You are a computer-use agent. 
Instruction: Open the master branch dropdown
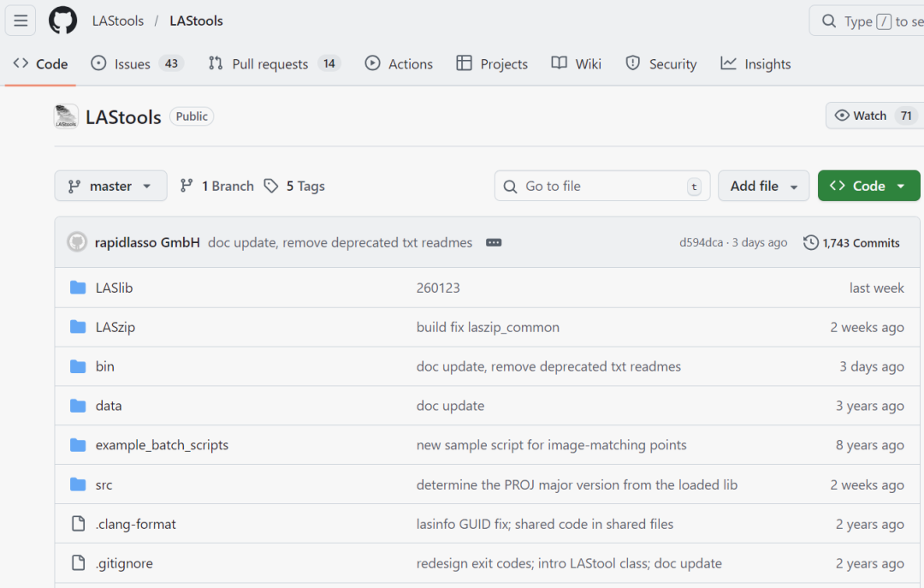coord(110,186)
